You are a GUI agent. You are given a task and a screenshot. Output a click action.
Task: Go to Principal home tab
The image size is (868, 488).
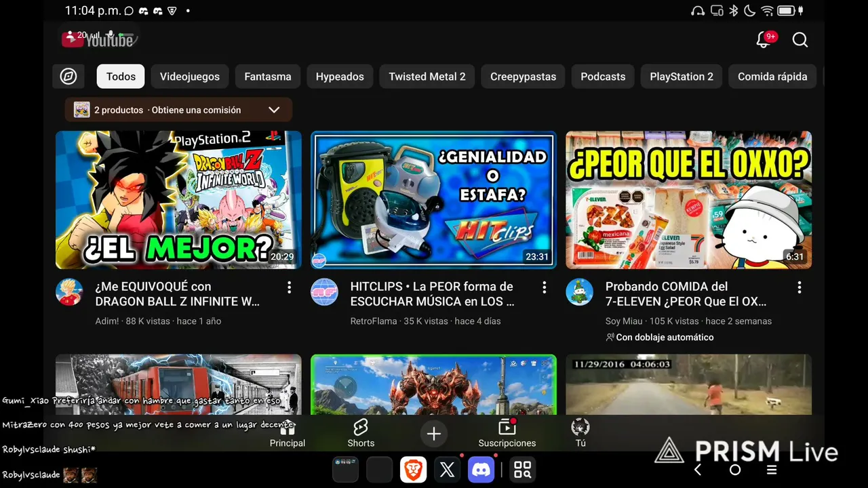click(x=288, y=433)
